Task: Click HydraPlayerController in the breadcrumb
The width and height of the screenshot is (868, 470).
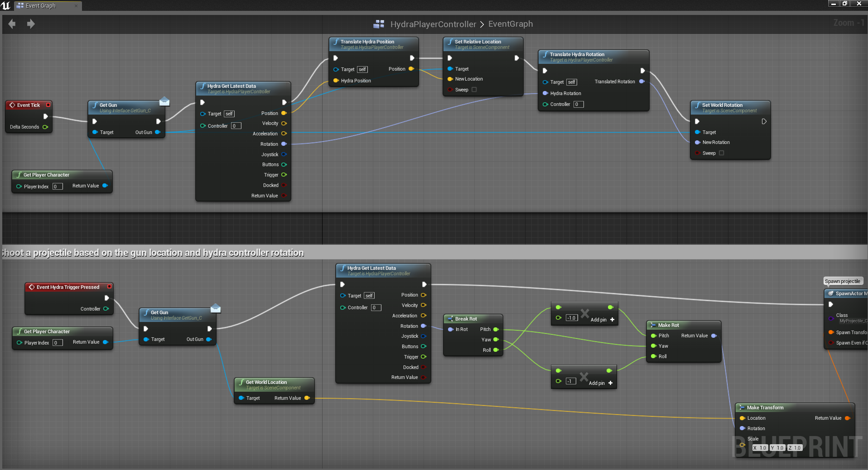Action: [433, 24]
